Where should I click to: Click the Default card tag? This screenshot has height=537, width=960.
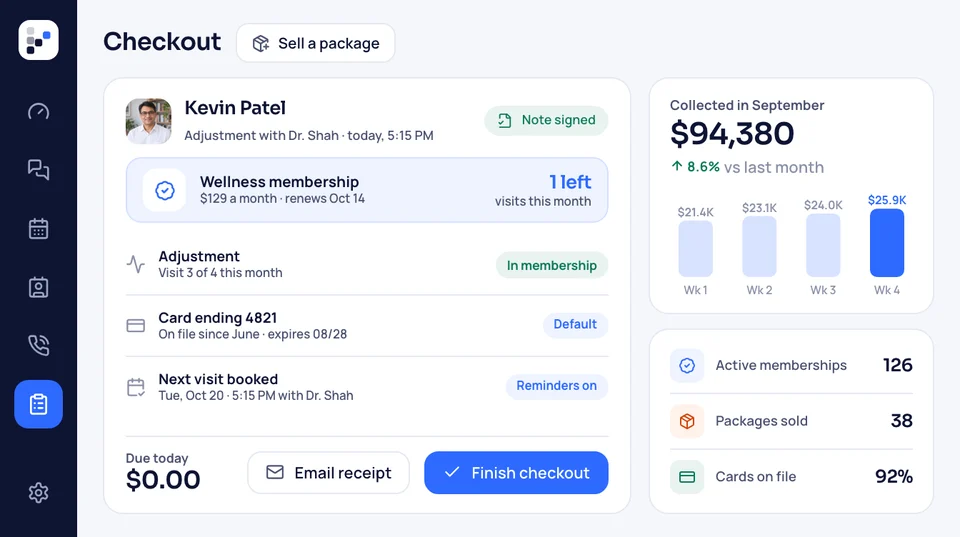[x=576, y=325]
